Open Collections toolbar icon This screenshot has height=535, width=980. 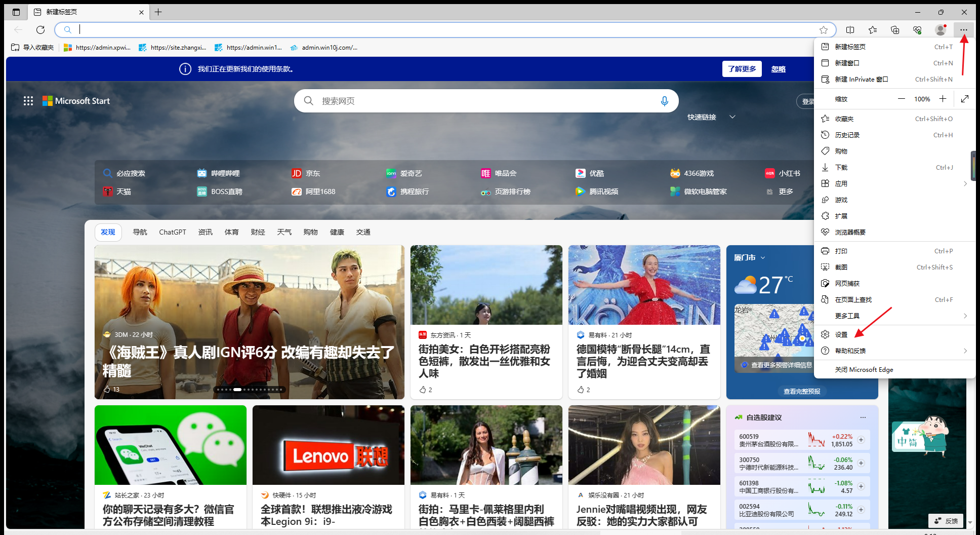[895, 30]
